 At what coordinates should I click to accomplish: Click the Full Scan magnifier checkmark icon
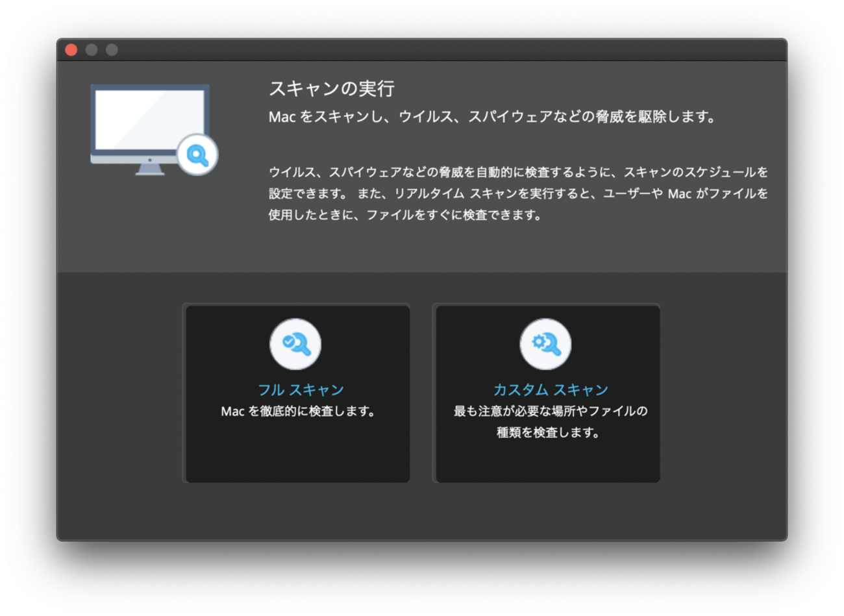(x=295, y=344)
